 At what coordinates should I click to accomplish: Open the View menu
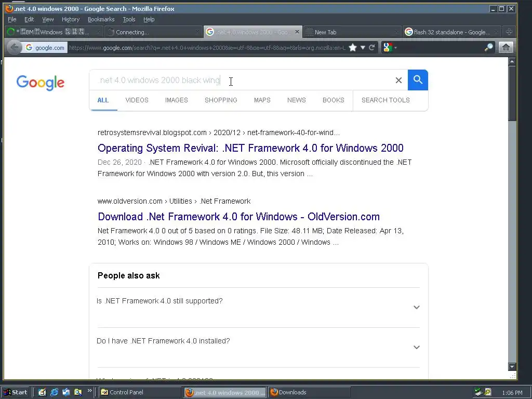coord(48,19)
